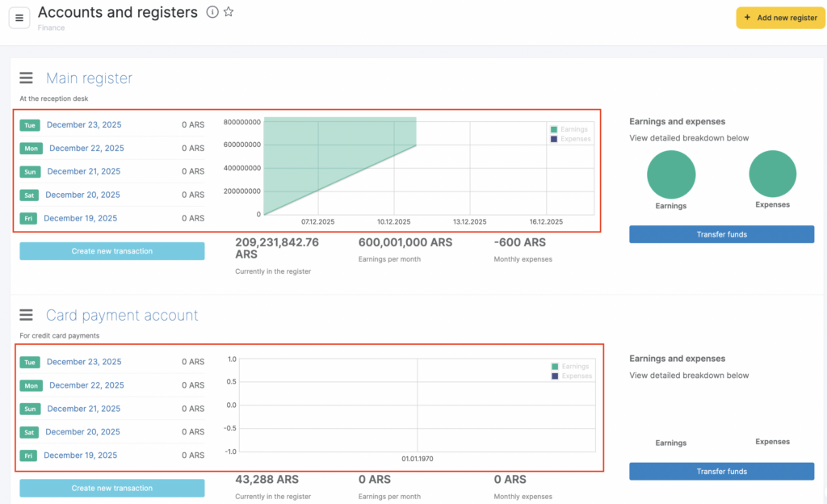Click Create new transaction in Main register
This screenshot has width=827, height=504.
[x=112, y=251]
